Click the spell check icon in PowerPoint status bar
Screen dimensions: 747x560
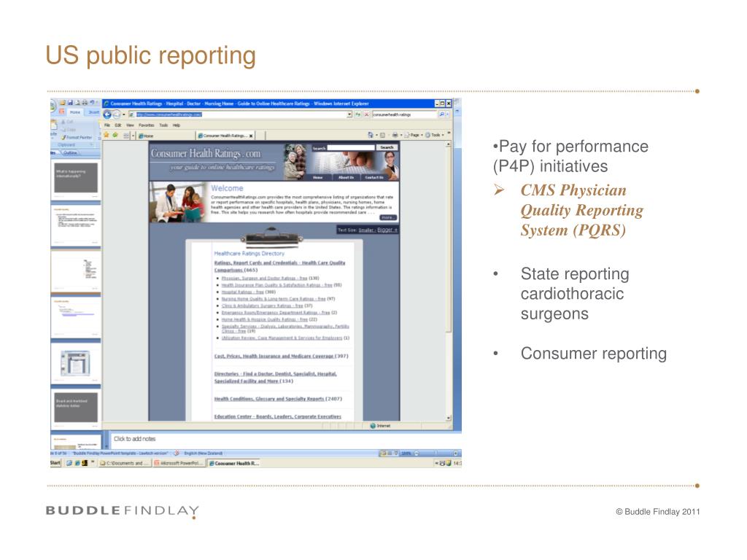[177, 454]
